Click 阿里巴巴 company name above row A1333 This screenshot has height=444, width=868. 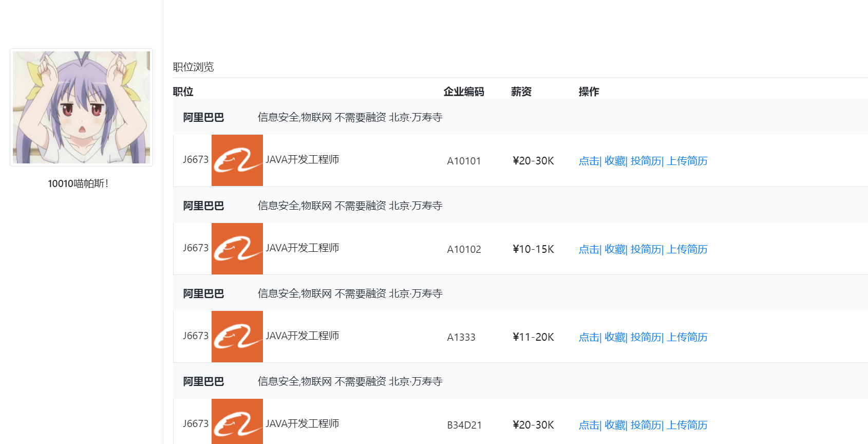click(x=203, y=293)
